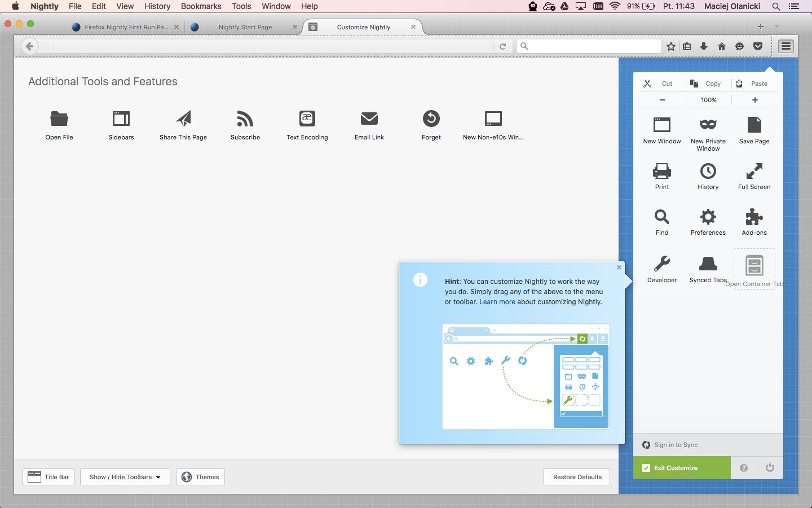Screen dimensions: 812x508
Task: Click the Add-ons puzzle icon
Action: click(x=754, y=217)
